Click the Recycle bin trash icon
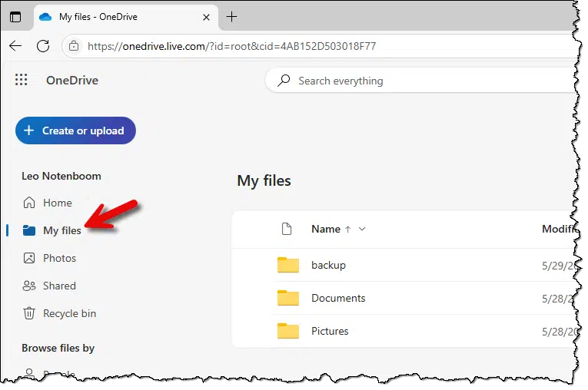 tap(29, 313)
